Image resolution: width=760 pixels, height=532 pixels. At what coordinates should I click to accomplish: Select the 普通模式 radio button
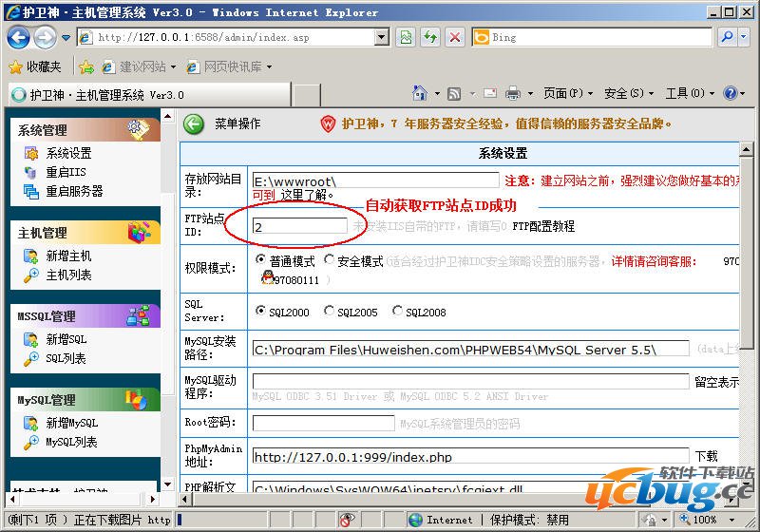point(260,259)
